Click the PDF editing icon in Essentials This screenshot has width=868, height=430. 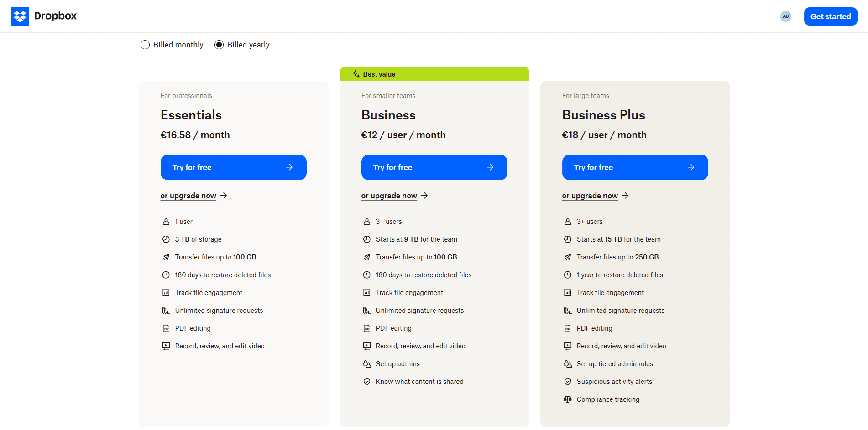point(167,328)
